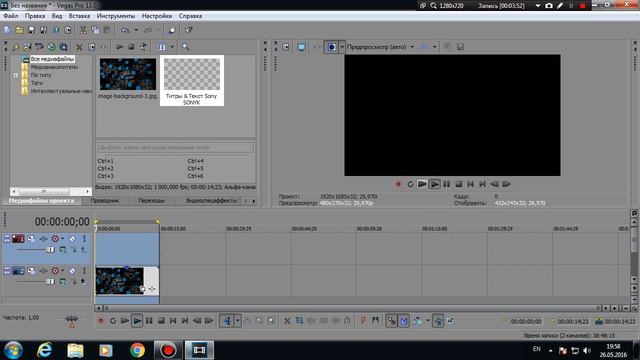The height and width of the screenshot is (360, 640).
Task: Click the Undo arrow icon in the main toolbar
Action: point(125,30)
